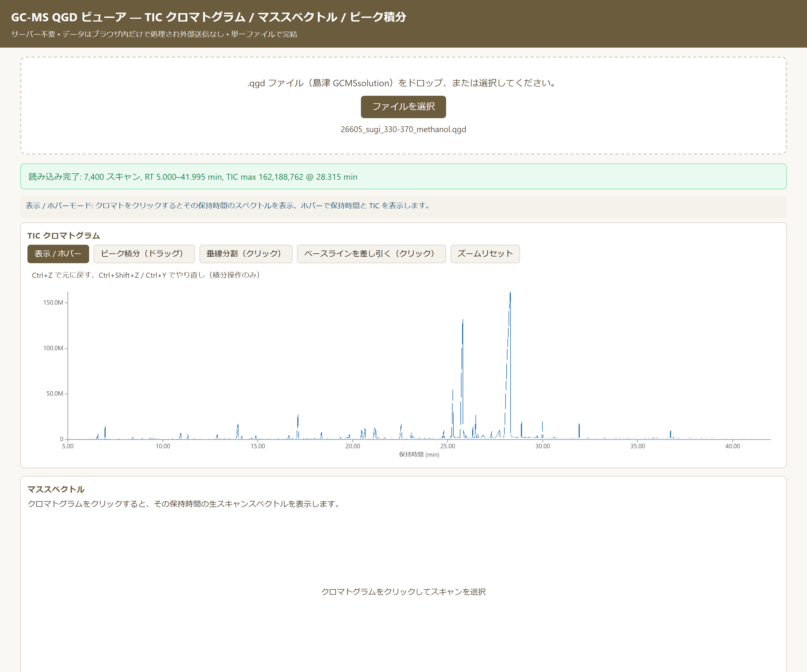
Task: Click the green 読み込み完了 status message
Action: 403,177
